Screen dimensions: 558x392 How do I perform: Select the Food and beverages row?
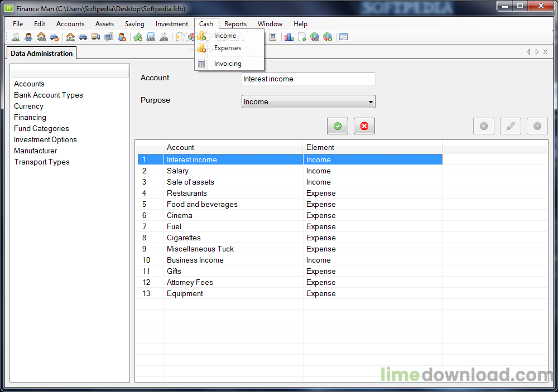pos(290,204)
